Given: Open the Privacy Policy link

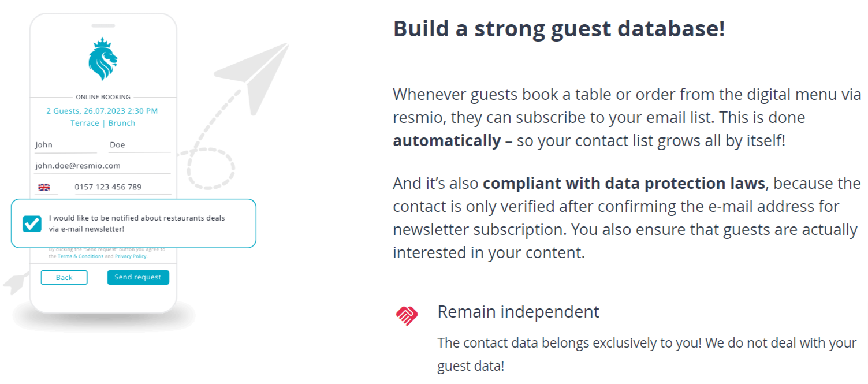Looking at the screenshot, I should 131,256.
